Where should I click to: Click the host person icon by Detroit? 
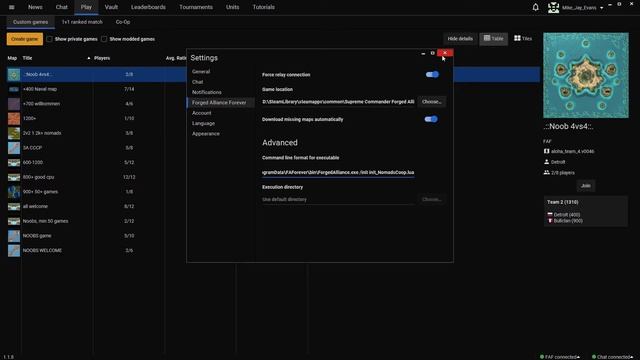tap(547, 162)
